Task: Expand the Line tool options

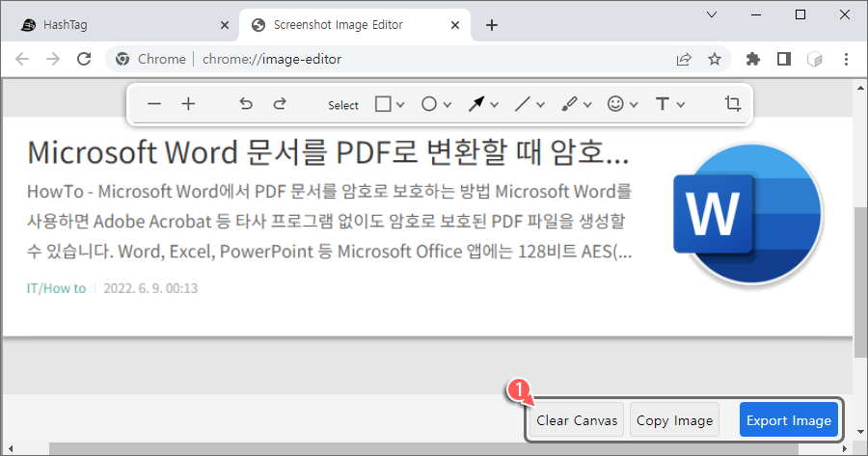Action: [x=540, y=104]
